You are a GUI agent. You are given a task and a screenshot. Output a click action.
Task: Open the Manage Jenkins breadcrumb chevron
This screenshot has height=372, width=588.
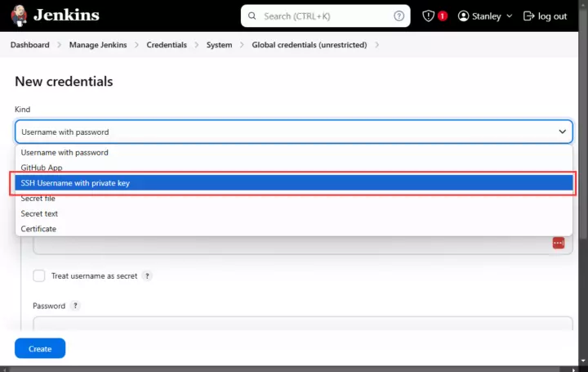tap(137, 45)
